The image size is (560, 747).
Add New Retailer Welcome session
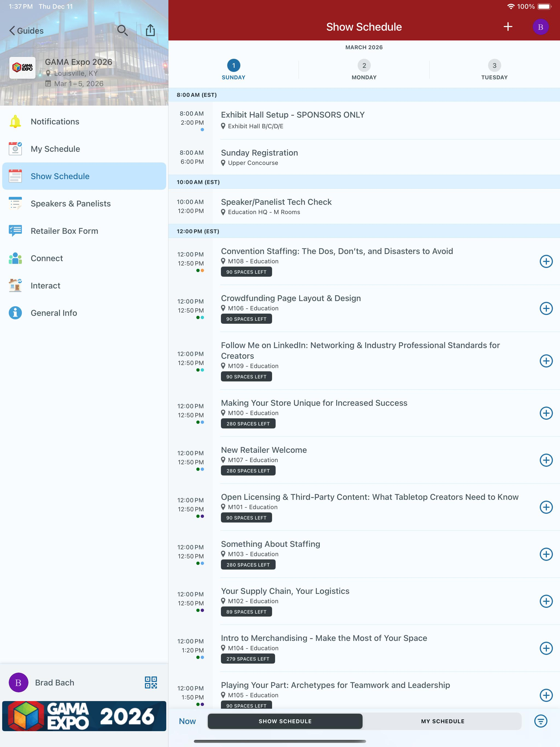coord(546,460)
